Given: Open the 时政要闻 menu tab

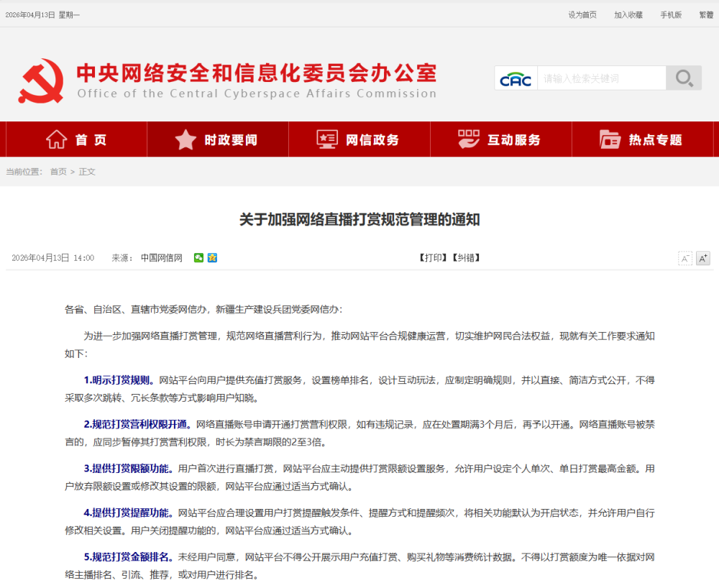Looking at the screenshot, I should click(x=217, y=139).
